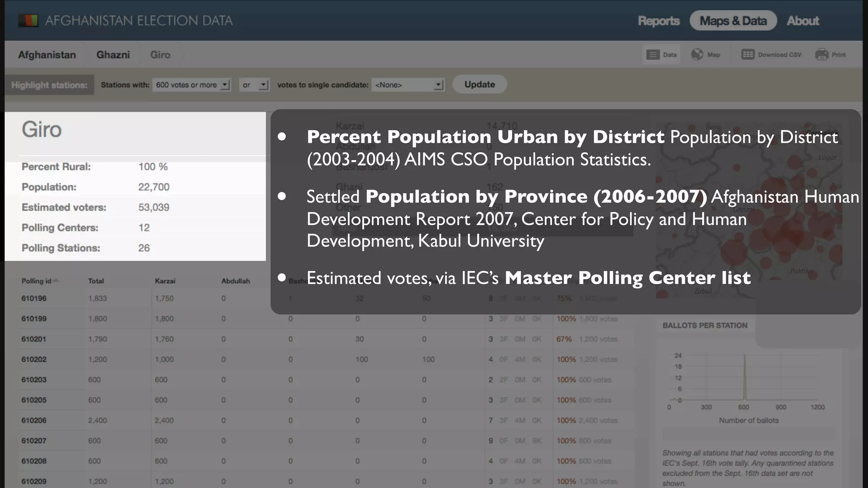
Task: Click the Afghanistan Election Data title
Action: pos(139,20)
